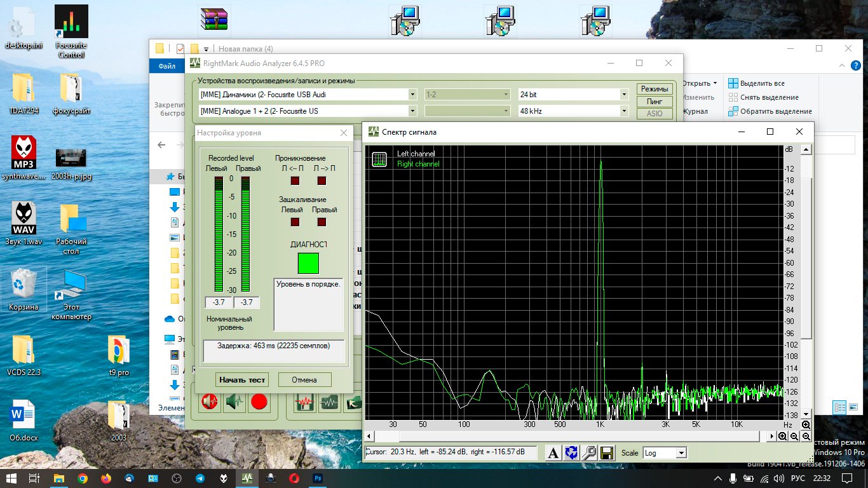Open the playback device Динамики dropdown
Viewport: 868px width, 488px height.
click(x=412, y=95)
